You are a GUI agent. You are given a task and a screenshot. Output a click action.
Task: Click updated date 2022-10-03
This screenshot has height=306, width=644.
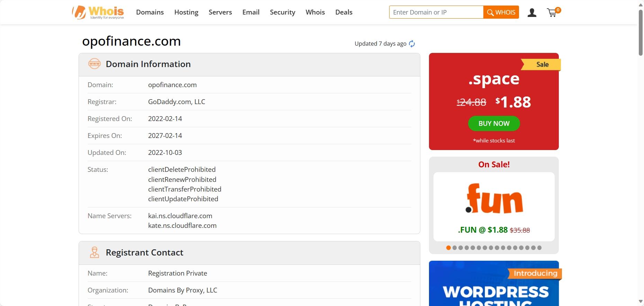click(165, 152)
